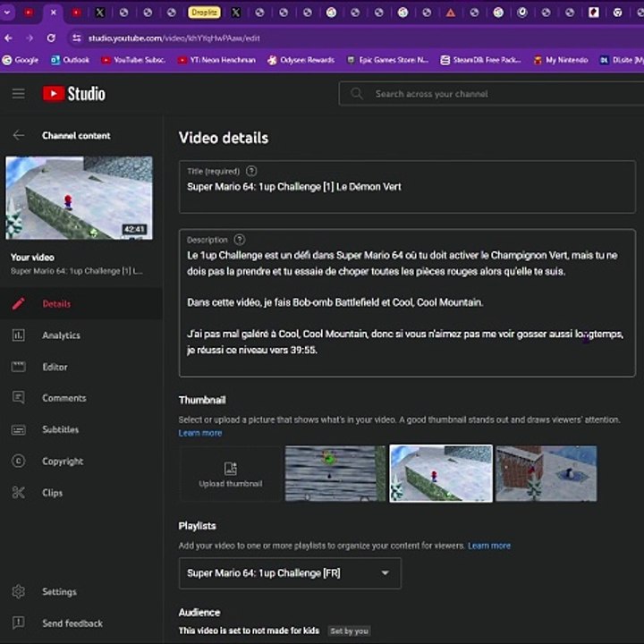Click the 'Set by you' audience badge
Screen dimensions: 644x644
(349, 631)
